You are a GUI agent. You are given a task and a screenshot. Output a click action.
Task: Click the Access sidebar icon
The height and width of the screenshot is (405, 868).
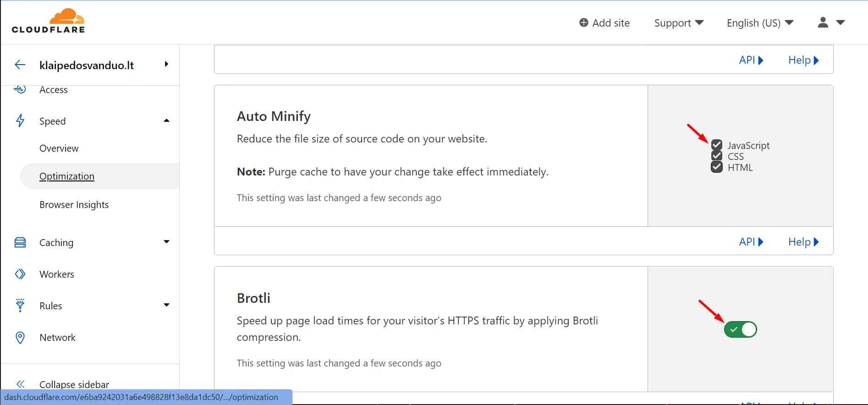[20, 89]
